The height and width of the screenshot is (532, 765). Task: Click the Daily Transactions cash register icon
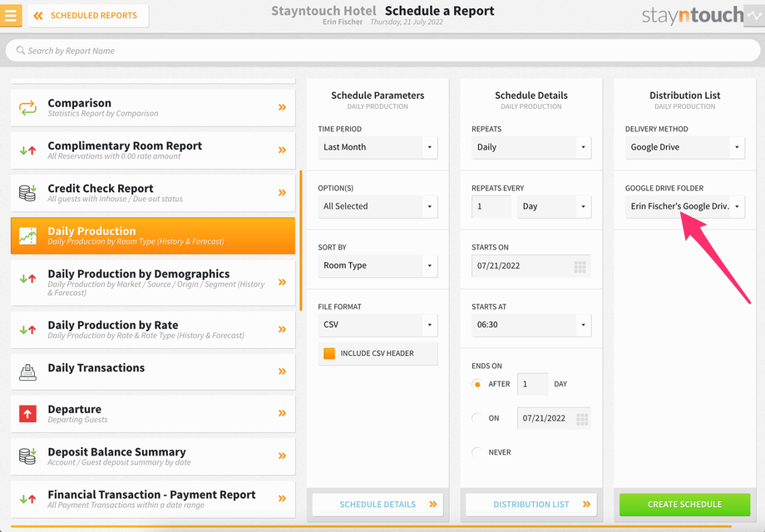(27, 372)
